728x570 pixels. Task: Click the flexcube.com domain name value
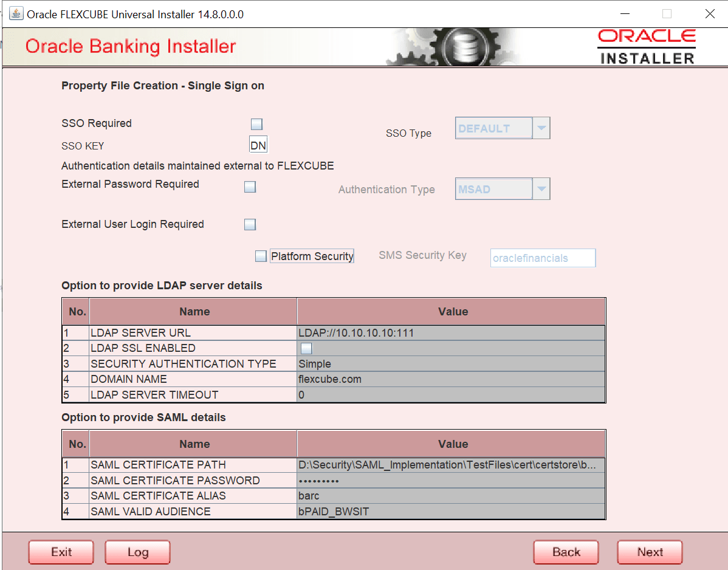coord(451,379)
